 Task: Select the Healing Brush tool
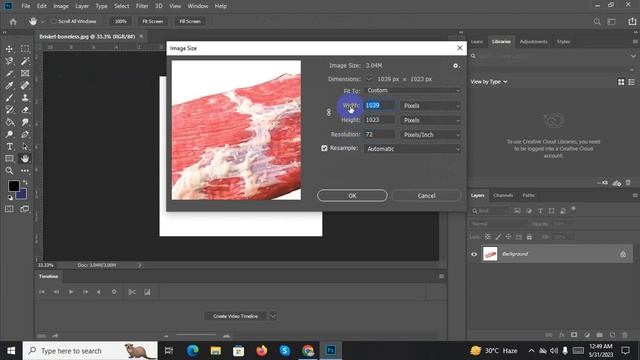25,85
